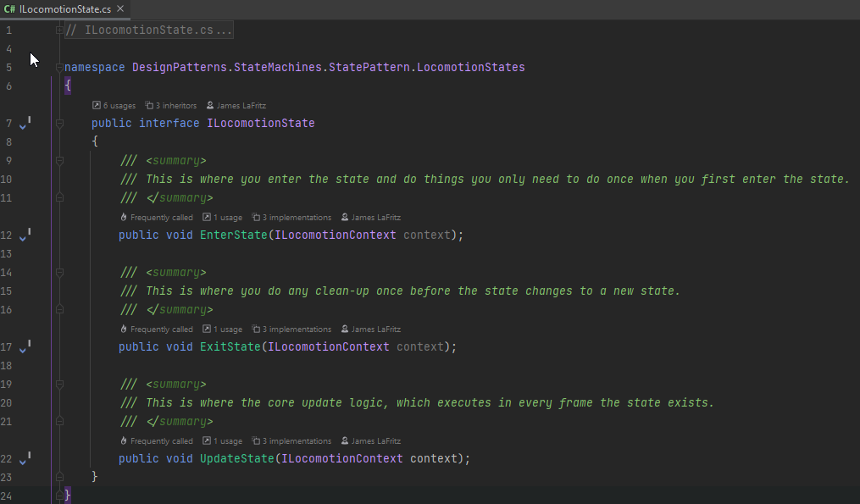Click line number 22 in the gutter
Viewport: 860px width, 504px height.
pyautogui.click(x=6, y=459)
